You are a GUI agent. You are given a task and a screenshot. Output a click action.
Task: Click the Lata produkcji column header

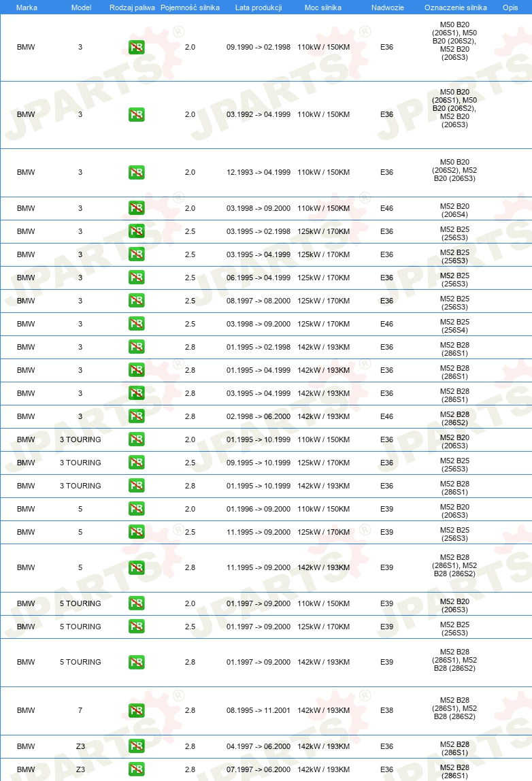[259, 7]
